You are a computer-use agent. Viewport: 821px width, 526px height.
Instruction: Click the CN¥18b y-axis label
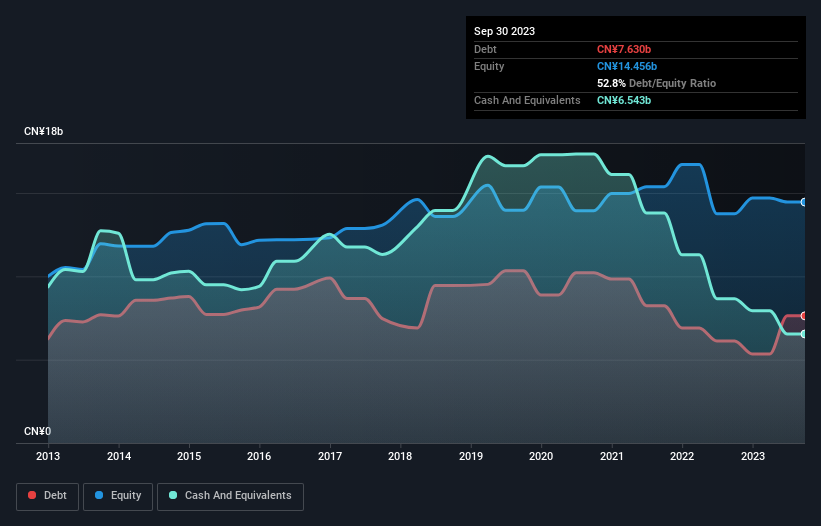tap(43, 131)
